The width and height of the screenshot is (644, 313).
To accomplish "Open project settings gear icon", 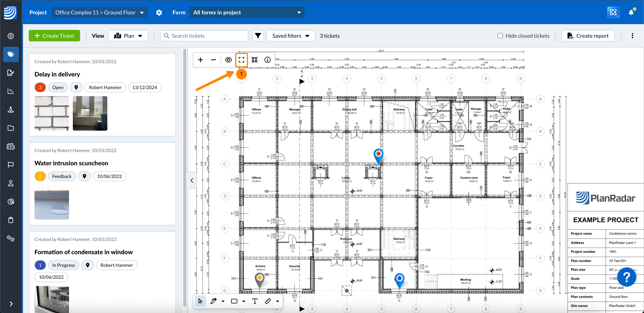I will tap(159, 12).
